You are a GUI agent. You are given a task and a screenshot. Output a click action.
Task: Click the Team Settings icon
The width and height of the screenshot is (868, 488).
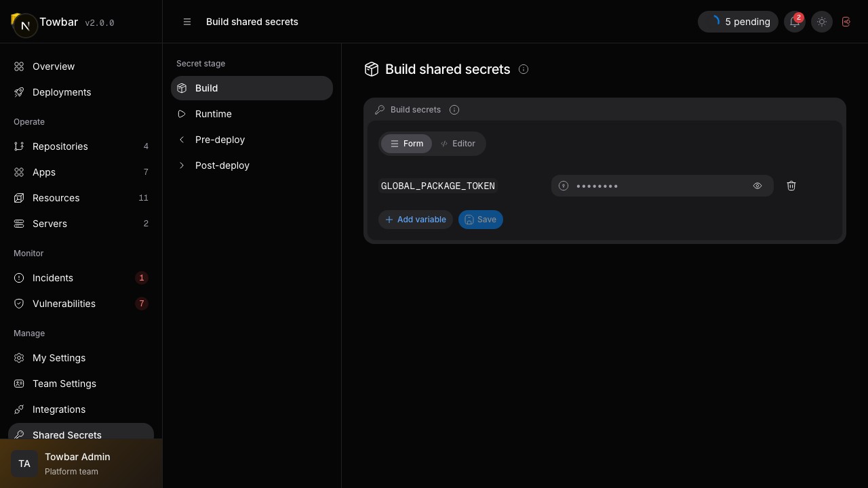click(x=19, y=384)
